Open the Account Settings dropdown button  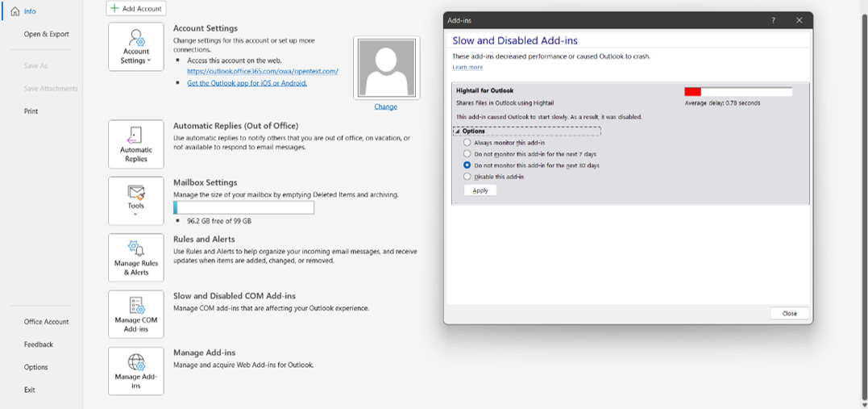click(x=136, y=47)
